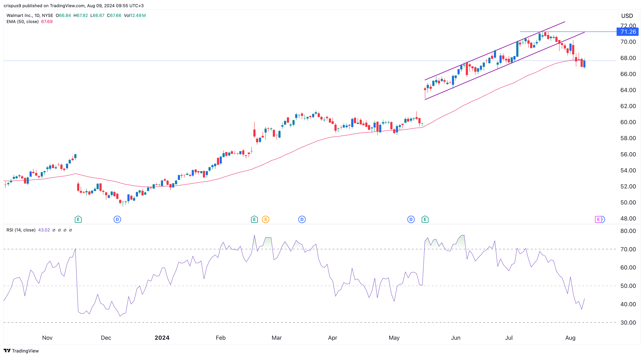The width and height of the screenshot is (644, 357).
Task: Click the 48.00 price scale label
Action: coord(628,219)
